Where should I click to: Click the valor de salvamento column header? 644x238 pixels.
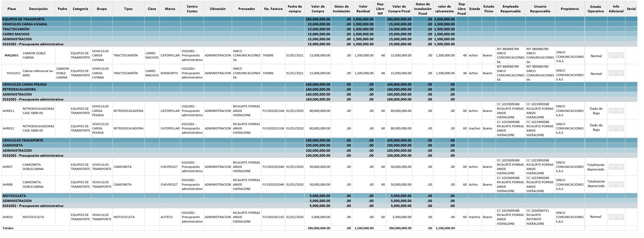click(444, 9)
